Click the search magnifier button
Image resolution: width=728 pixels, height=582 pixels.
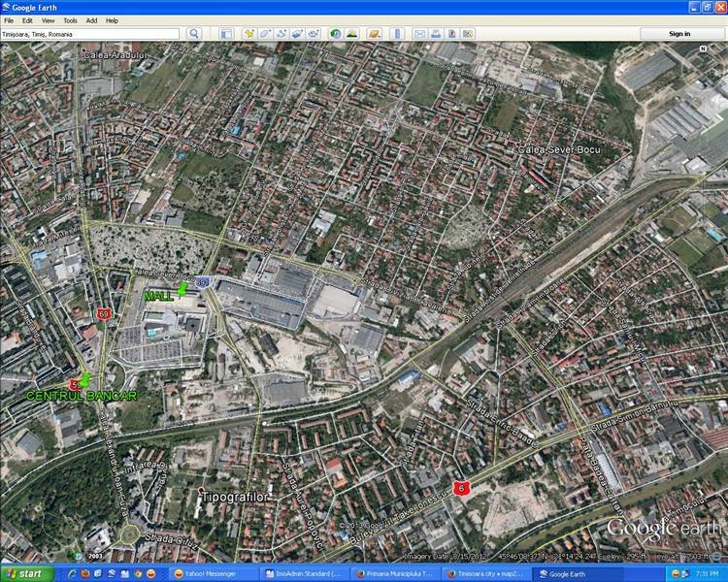[x=194, y=34]
